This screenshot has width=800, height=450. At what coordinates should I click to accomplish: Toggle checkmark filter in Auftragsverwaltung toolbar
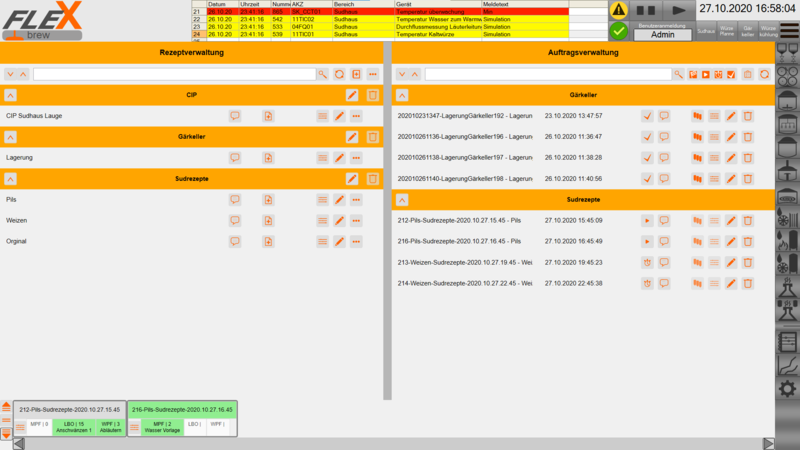[731, 74]
